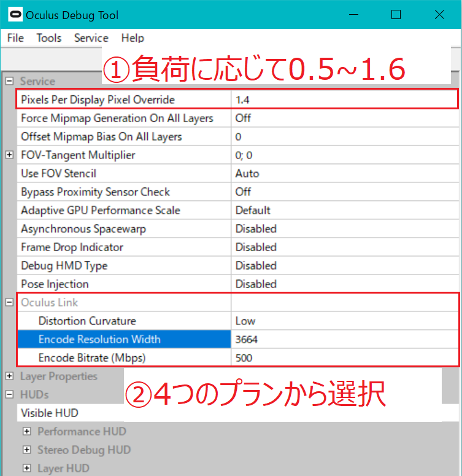Change the Pose Injection value Disabled

click(345, 284)
